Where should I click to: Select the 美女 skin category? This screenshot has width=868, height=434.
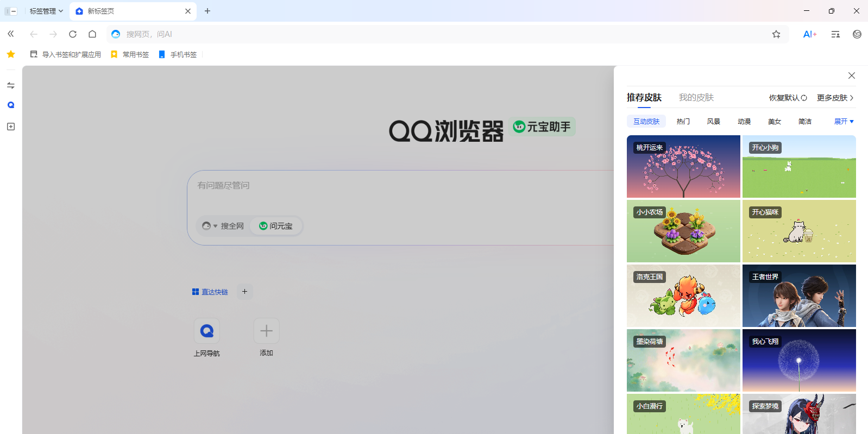coord(775,122)
